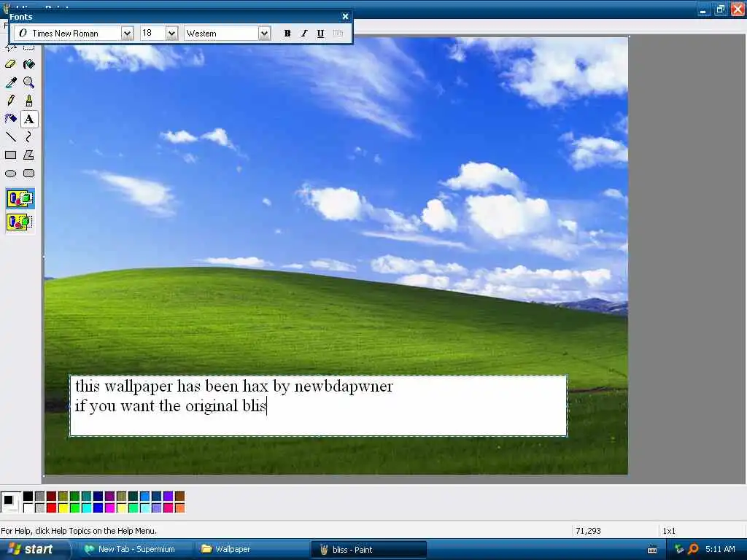Pick the cyan color swatch
The width and height of the screenshot is (747, 560).
[x=86, y=508]
